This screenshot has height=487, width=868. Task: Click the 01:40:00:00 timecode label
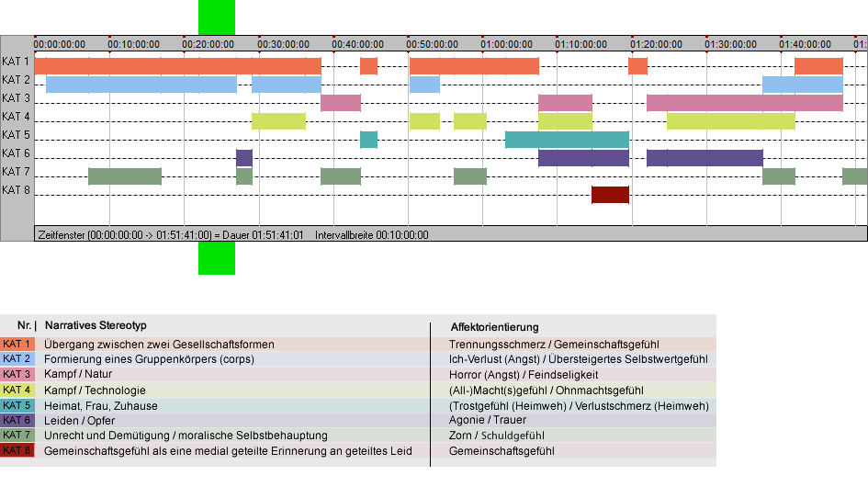[805, 44]
